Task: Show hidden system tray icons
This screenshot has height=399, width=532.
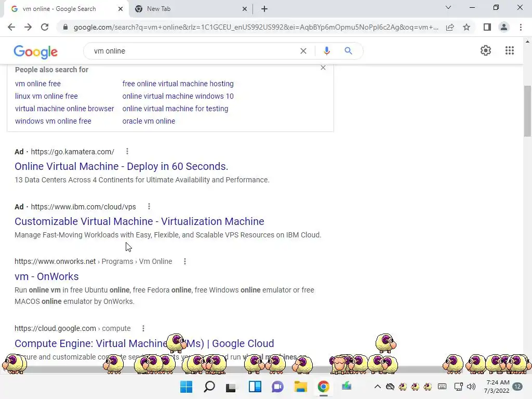Action: pos(377,387)
